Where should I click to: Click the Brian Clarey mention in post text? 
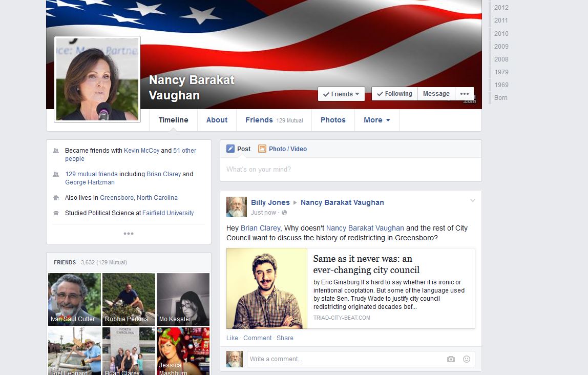[261, 228]
